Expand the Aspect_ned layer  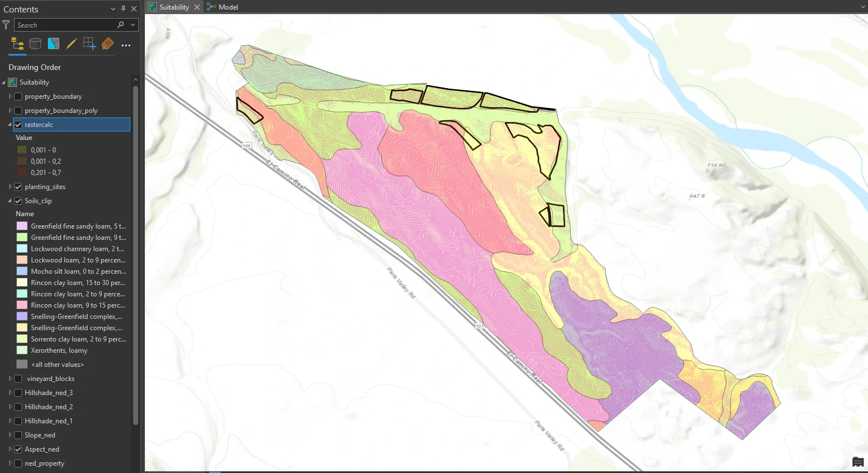[x=10, y=449]
